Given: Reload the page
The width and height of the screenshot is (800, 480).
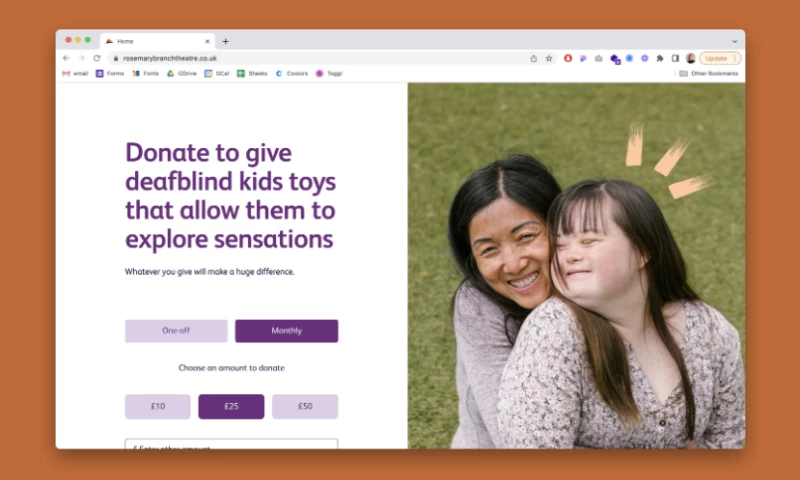Looking at the screenshot, I should [x=97, y=59].
